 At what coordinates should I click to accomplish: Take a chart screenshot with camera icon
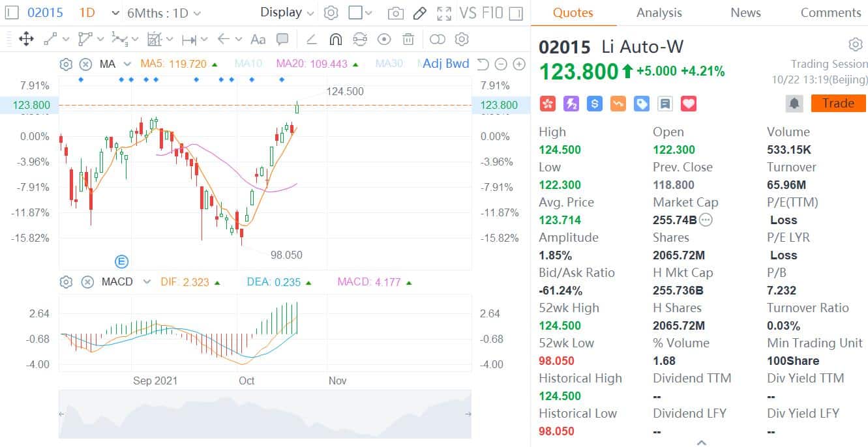pos(395,12)
